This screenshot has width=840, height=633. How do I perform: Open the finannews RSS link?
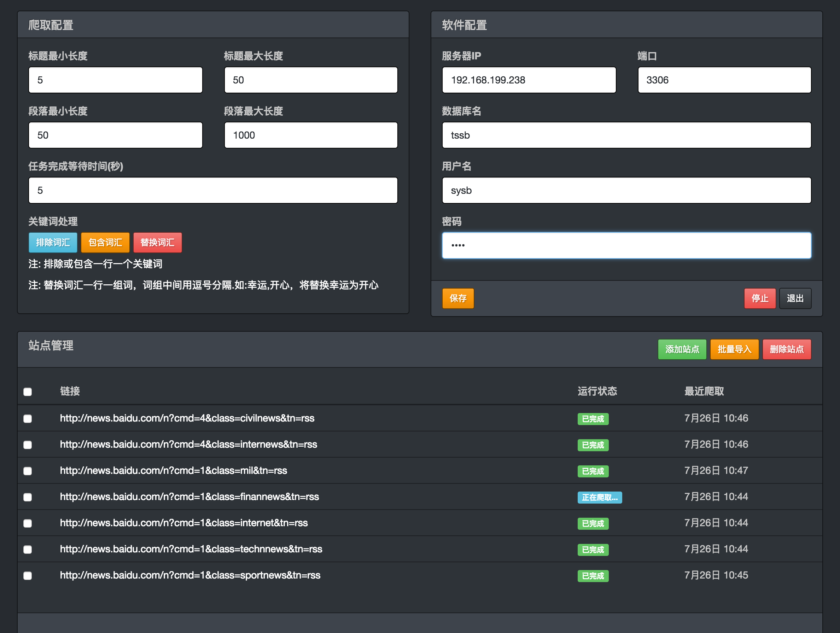(x=189, y=497)
